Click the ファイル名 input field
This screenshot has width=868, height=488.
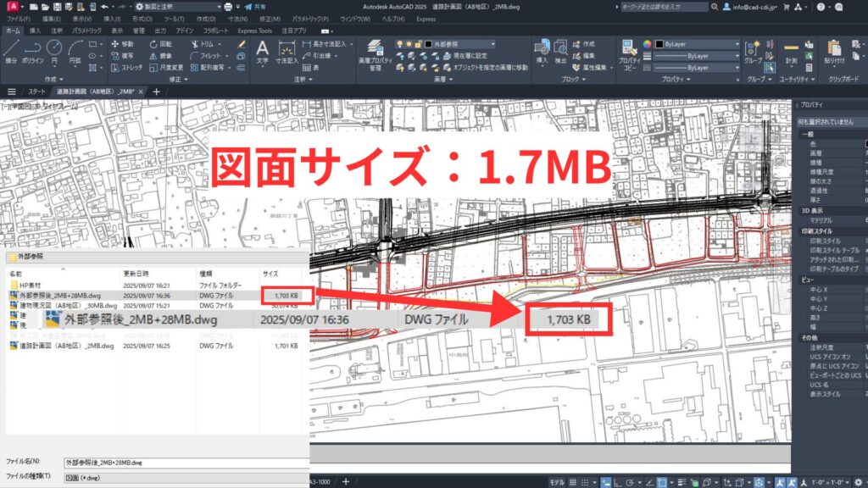click(x=186, y=463)
